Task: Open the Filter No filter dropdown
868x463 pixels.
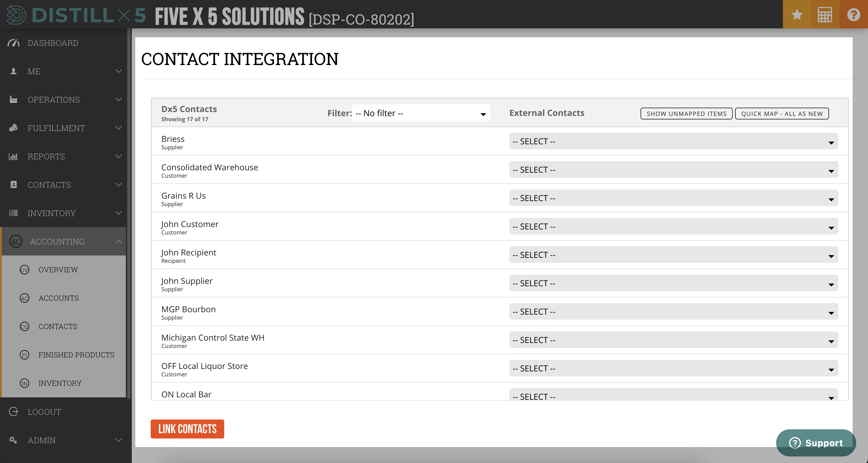Action: click(x=421, y=113)
